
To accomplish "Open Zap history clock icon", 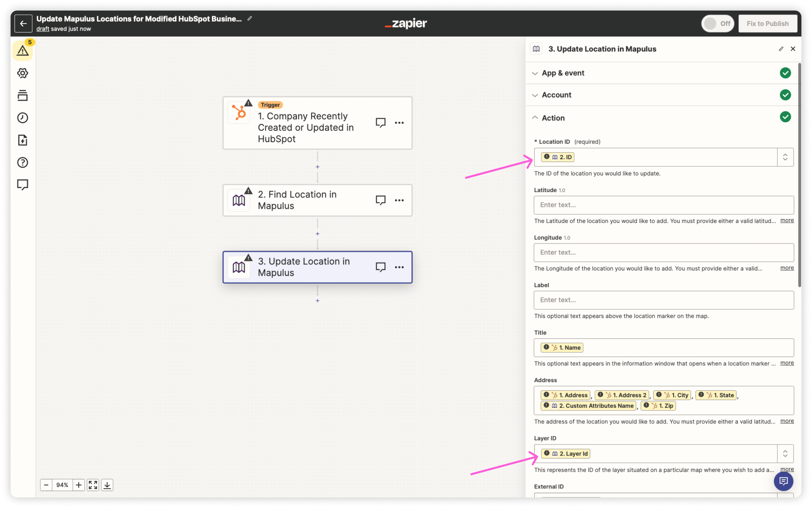I will (x=22, y=118).
